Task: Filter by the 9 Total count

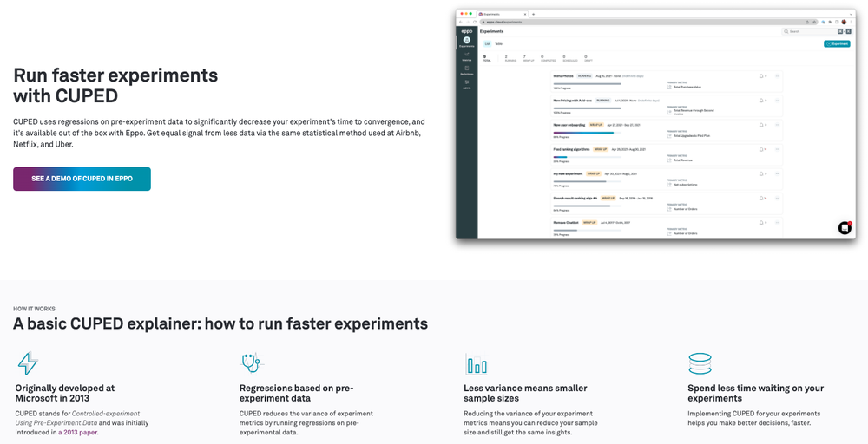Action: click(486, 58)
